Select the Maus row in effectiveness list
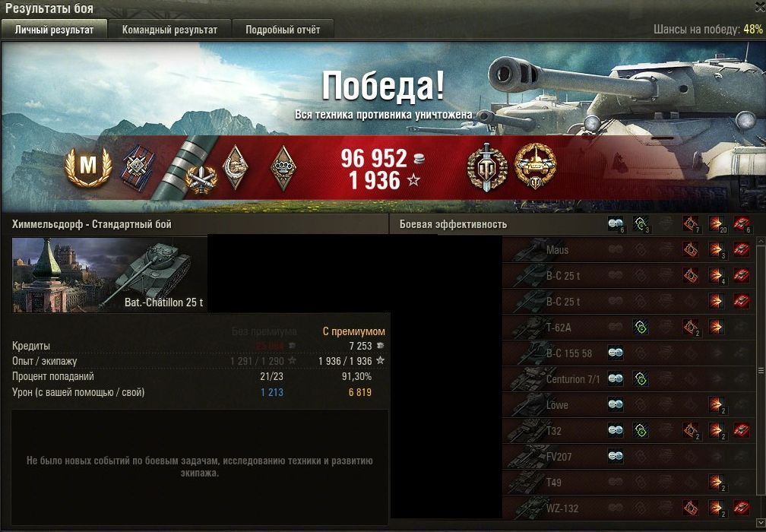 pos(628,249)
